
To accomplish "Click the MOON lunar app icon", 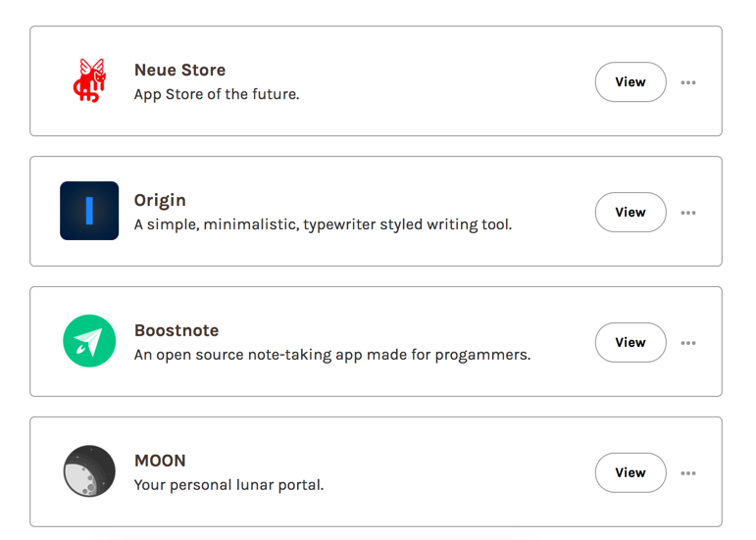I will (x=89, y=471).
